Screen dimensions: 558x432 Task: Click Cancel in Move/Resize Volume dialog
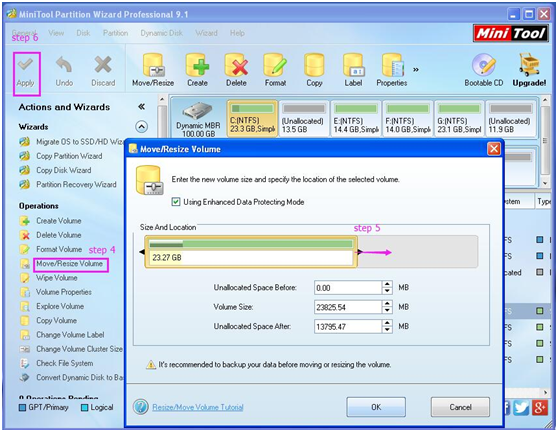click(460, 407)
